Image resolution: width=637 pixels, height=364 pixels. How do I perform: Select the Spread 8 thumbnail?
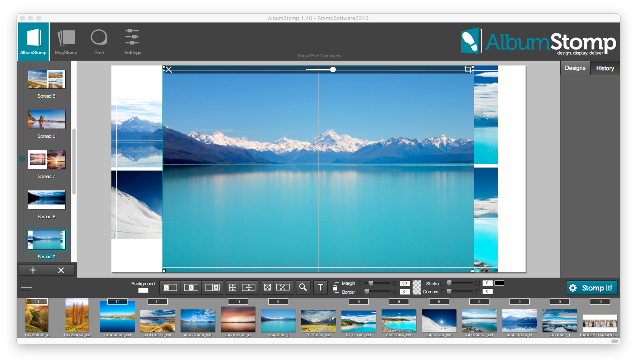click(x=47, y=200)
